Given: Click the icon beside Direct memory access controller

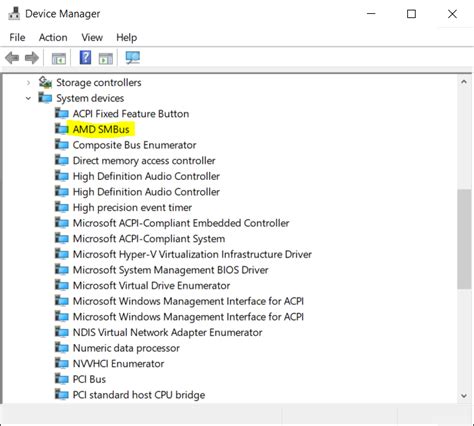Looking at the screenshot, I should coord(62,160).
